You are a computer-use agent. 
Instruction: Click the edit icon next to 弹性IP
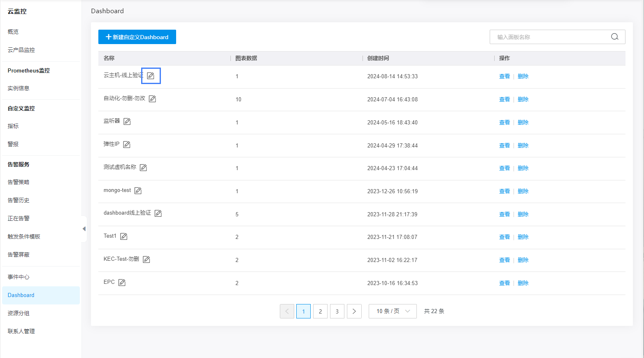[127, 145]
